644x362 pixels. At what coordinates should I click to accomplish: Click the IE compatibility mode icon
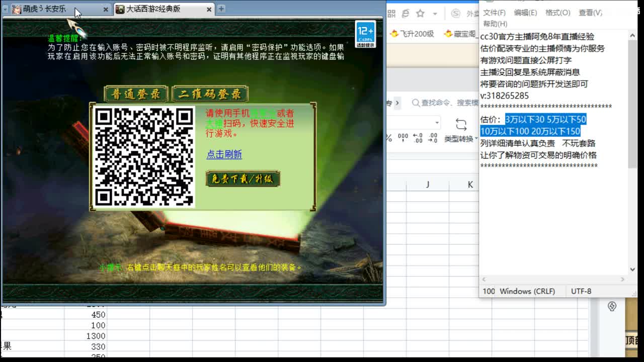point(406,14)
